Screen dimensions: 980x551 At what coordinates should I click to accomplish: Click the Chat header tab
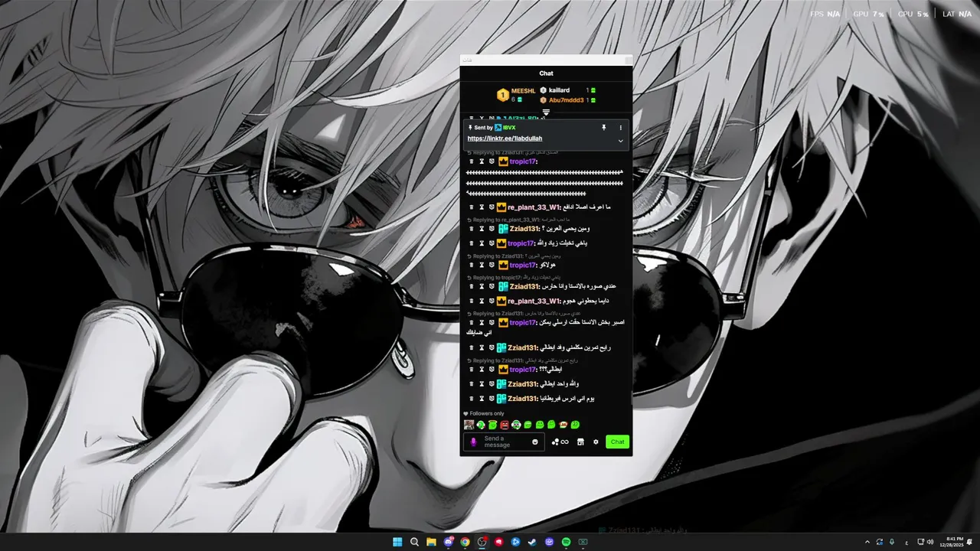point(546,73)
